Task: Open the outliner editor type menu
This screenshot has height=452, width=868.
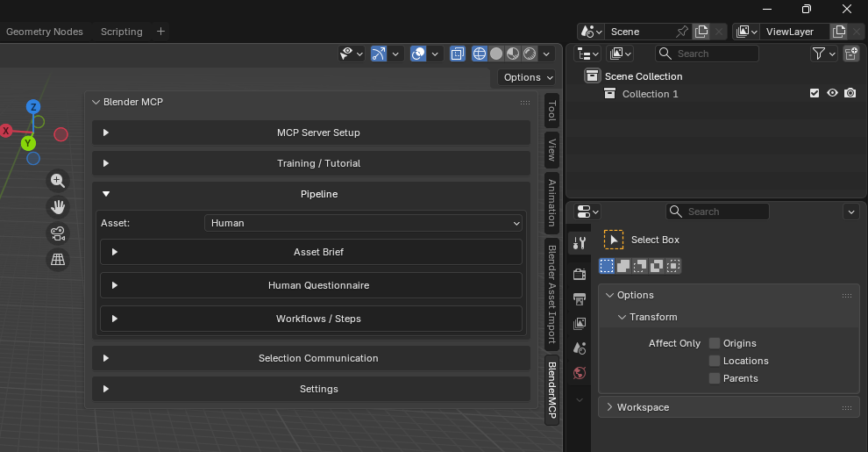Action: click(x=587, y=54)
